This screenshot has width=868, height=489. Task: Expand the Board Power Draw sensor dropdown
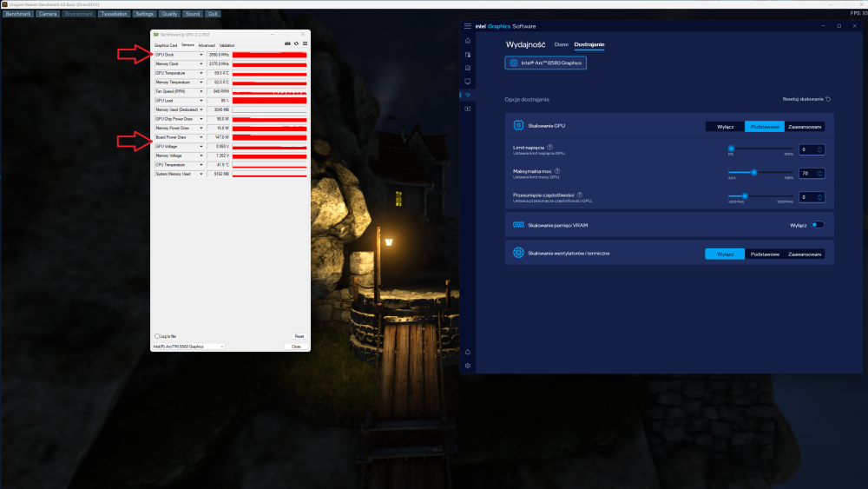pyautogui.click(x=201, y=137)
